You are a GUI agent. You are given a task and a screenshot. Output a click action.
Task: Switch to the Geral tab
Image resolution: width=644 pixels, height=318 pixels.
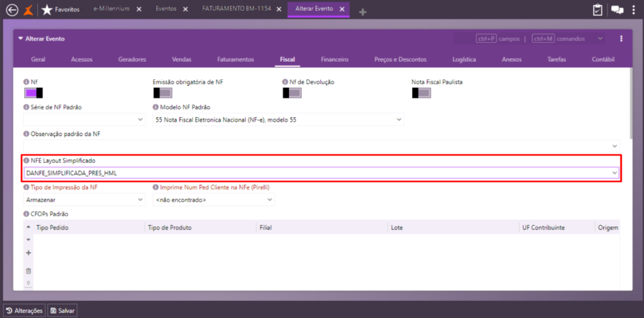tap(38, 59)
